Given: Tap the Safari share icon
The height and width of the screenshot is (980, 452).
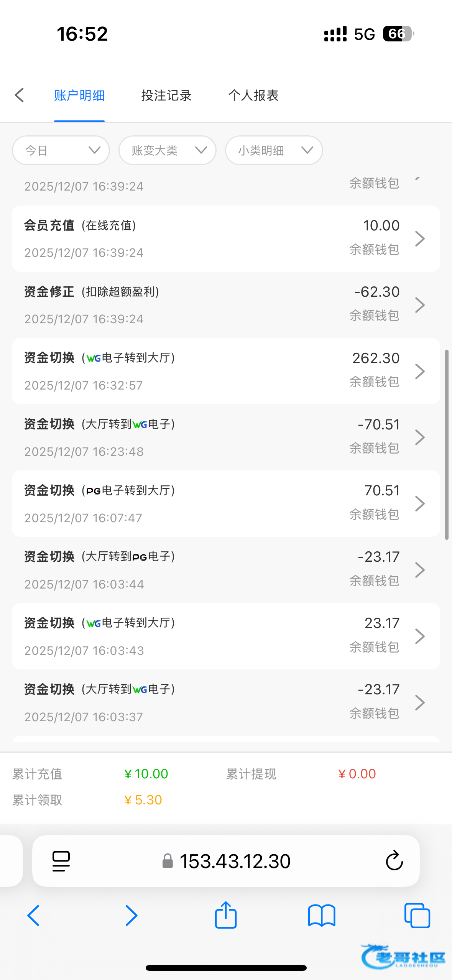Looking at the screenshot, I should coord(226,915).
